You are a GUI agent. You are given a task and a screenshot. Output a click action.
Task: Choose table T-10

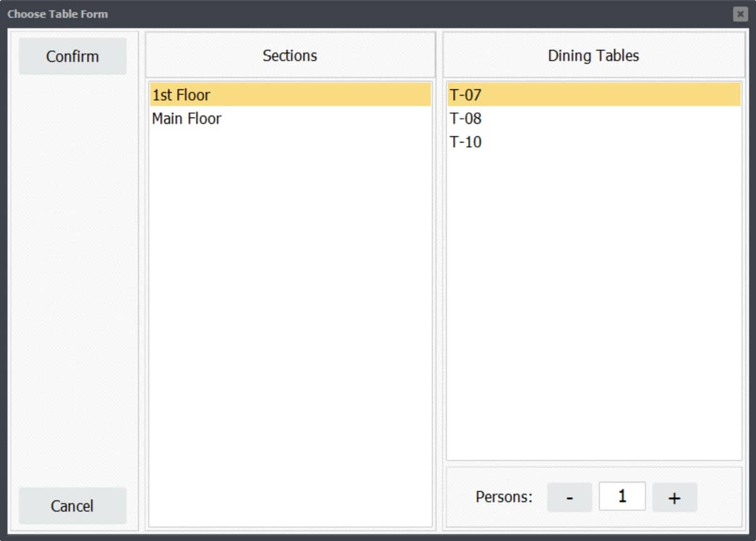[594, 142]
